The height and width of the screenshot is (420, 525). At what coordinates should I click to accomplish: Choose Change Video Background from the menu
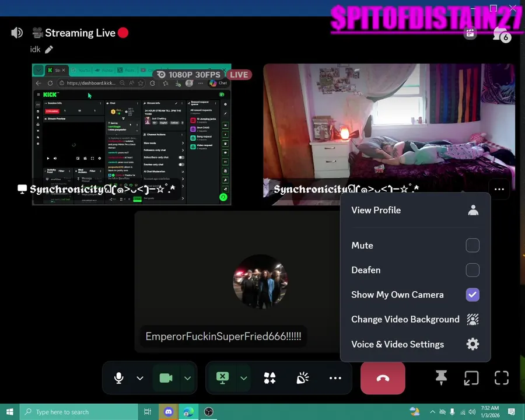coord(415,319)
